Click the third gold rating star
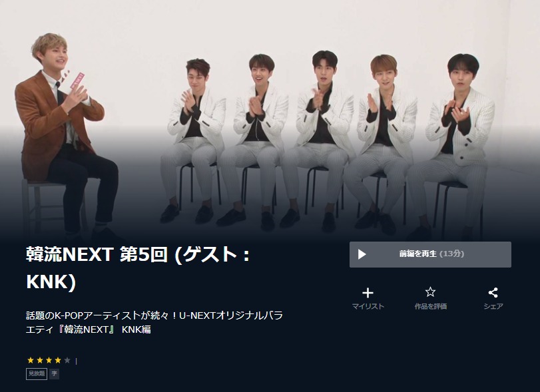 coord(49,360)
